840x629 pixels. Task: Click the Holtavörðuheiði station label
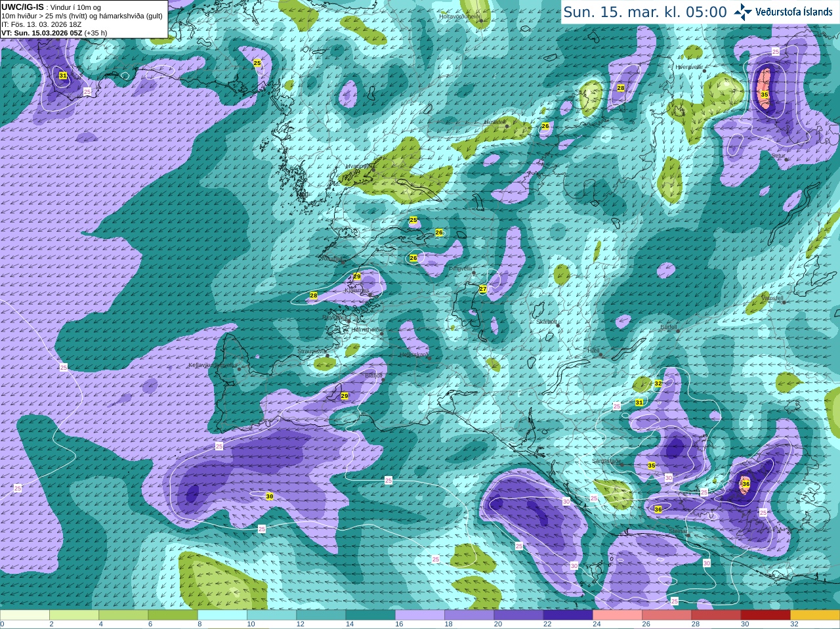[459, 16]
